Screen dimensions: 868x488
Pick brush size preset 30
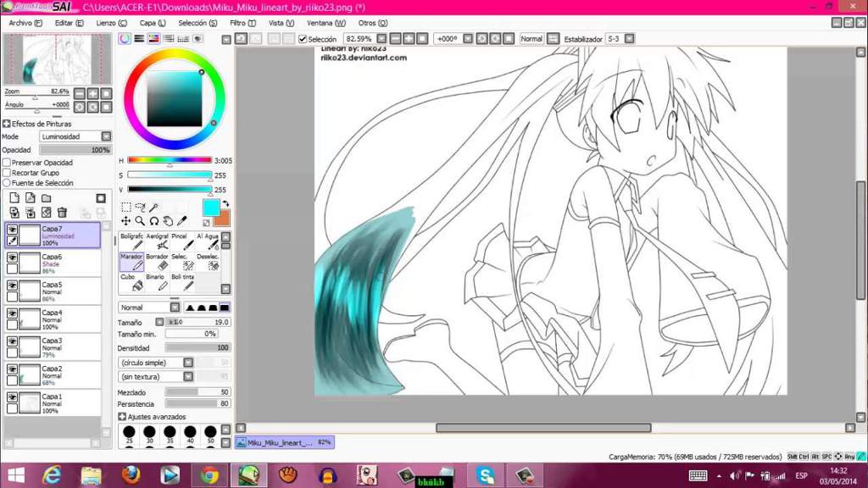pos(149,433)
